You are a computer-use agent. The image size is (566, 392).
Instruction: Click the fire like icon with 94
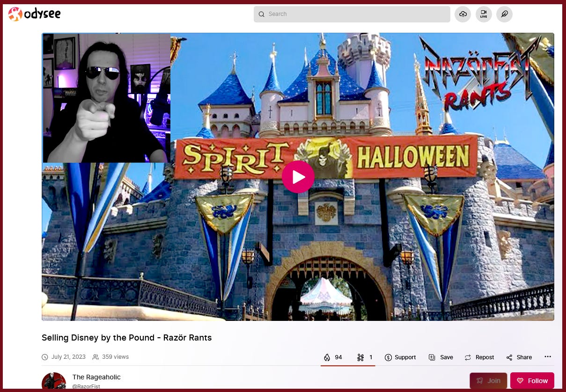click(333, 357)
